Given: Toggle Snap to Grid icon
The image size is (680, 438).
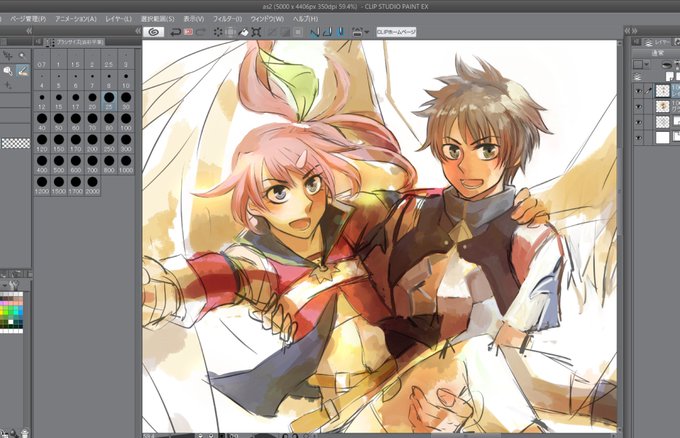Looking at the screenshot, I should click(x=340, y=32).
